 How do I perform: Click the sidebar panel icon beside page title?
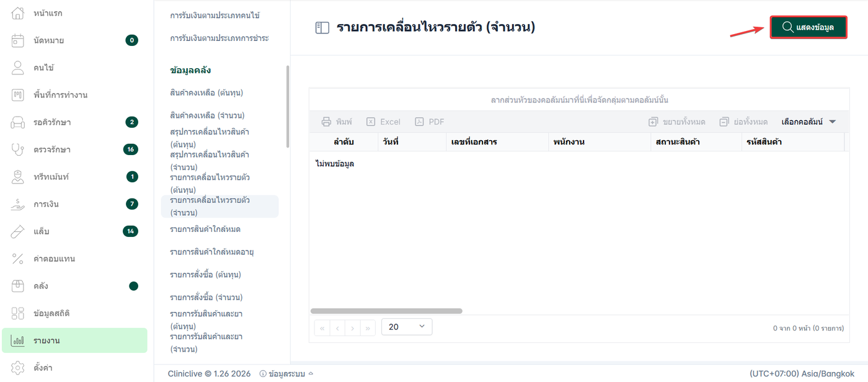point(322,27)
